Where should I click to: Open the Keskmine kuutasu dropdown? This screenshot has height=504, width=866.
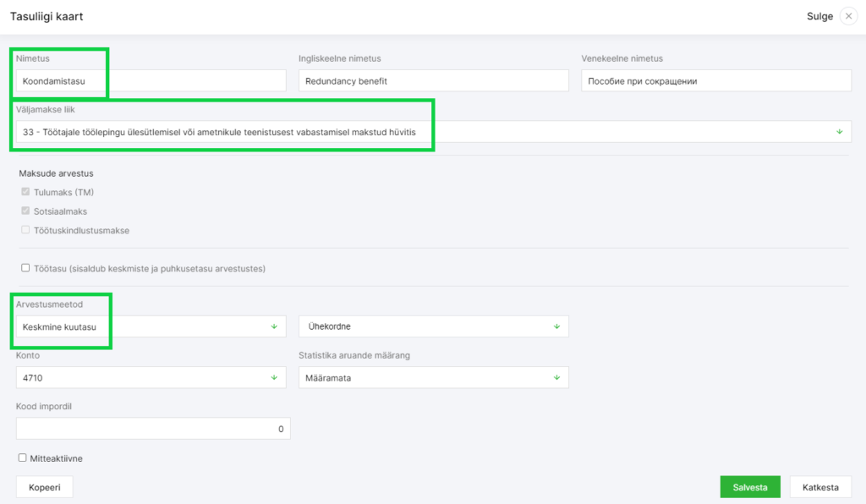151,326
